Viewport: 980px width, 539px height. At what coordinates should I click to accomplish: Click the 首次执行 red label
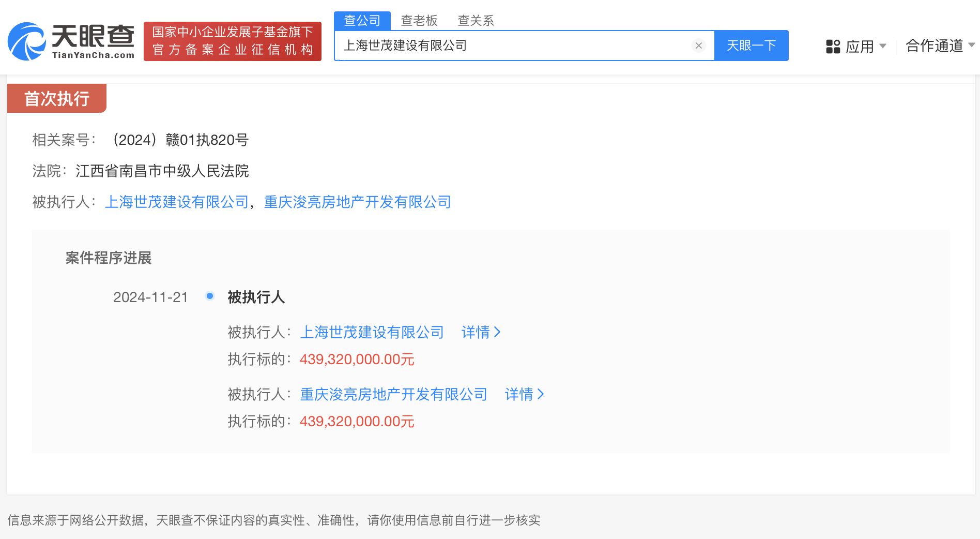pos(57,98)
